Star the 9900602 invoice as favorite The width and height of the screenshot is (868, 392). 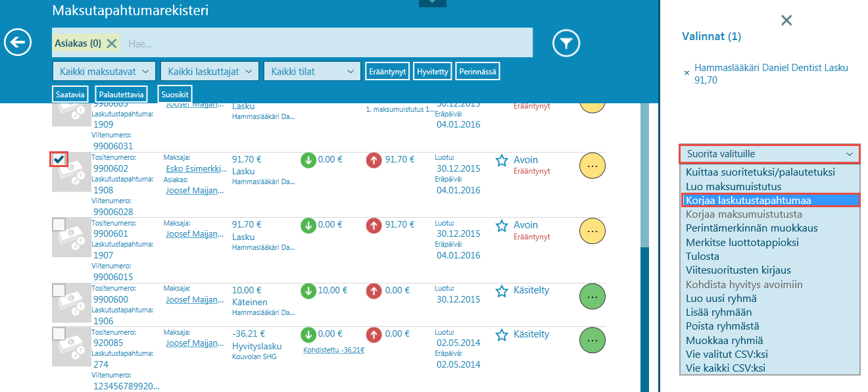(502, 160)
